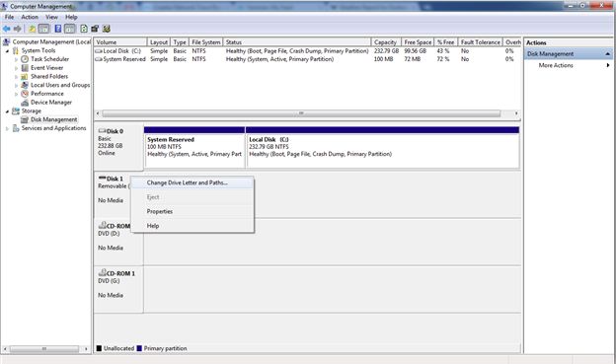
Task: Choose Properties in the context menu
Action: pos(192,211)
